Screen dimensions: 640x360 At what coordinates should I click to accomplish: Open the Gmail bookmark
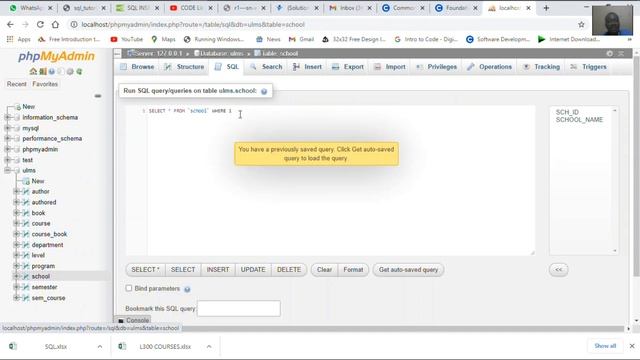point(301,39)
